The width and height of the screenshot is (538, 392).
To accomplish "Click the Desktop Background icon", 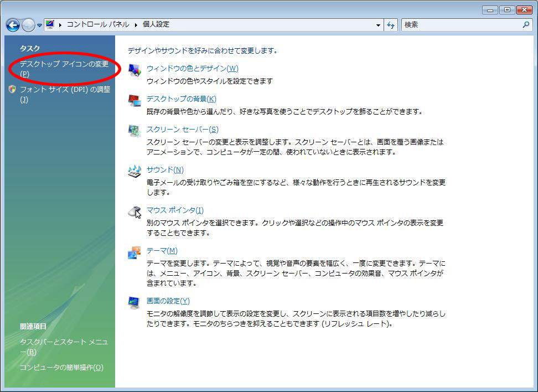I will (x=134, y=101).
